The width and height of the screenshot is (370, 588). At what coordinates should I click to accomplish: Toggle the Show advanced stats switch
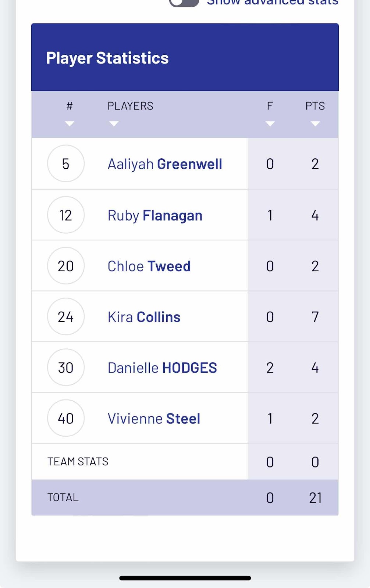coord(184,3)
